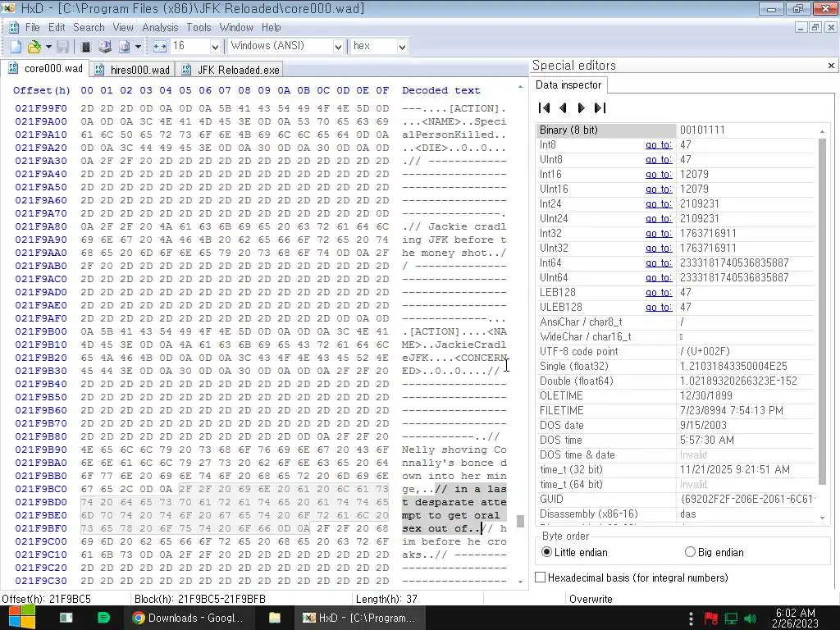The image size is (840, 630).
Task: Click the hex view scrollbar thumb
Action: pyautogui.click(x=519, y=522)
